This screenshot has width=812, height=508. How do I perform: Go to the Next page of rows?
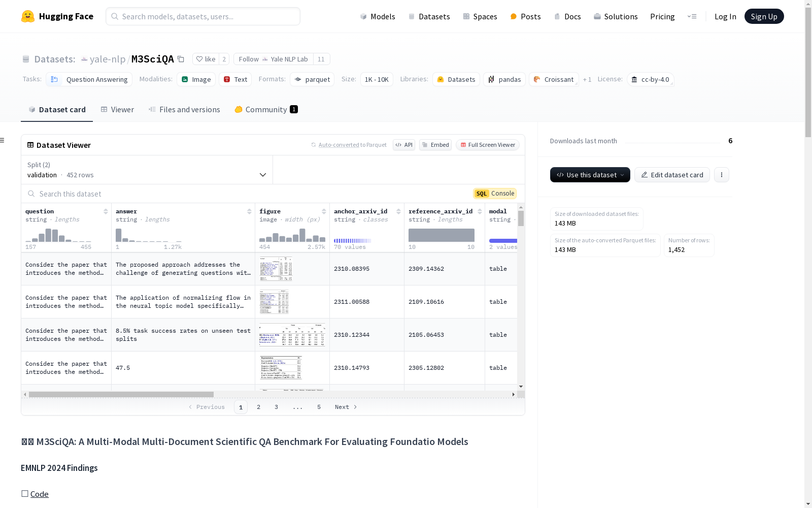tap(346, 407)
